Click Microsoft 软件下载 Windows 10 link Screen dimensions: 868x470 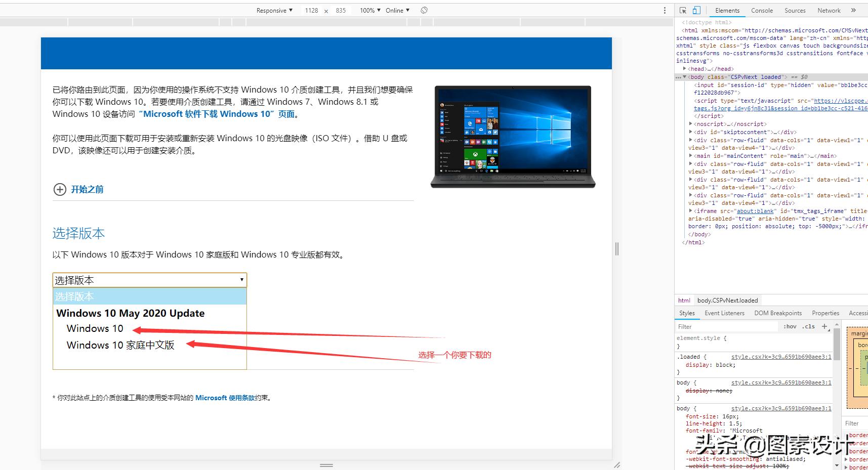[x=217, y=114]
